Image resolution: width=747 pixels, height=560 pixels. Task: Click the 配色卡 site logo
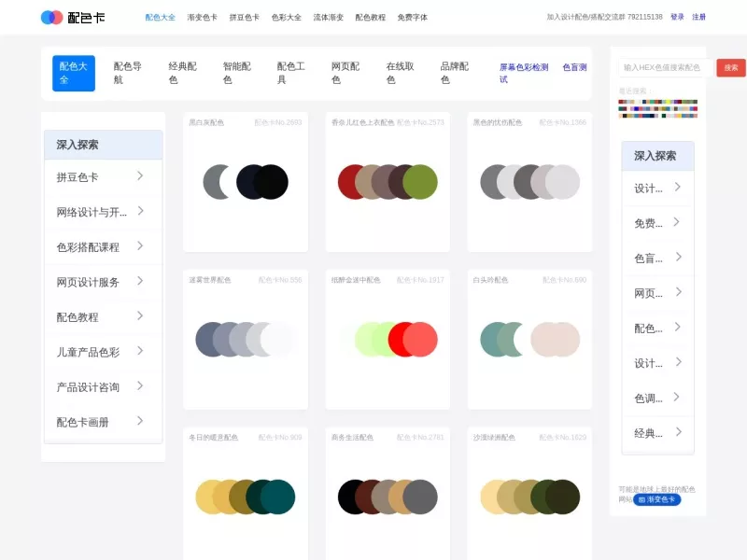point(73,18)
